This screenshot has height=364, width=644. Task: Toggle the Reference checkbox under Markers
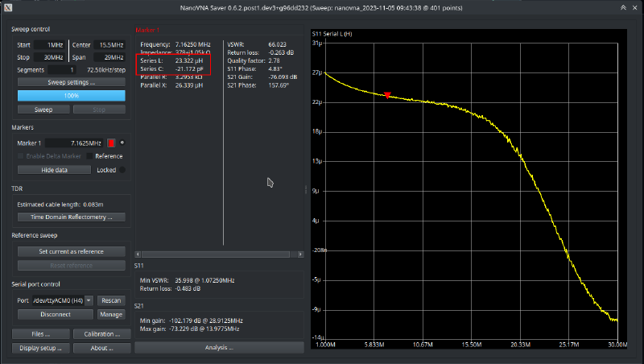90,155
